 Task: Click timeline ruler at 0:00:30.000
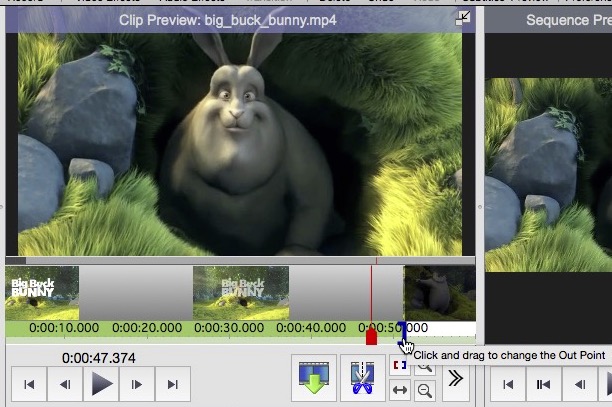(x=230, y=328)
